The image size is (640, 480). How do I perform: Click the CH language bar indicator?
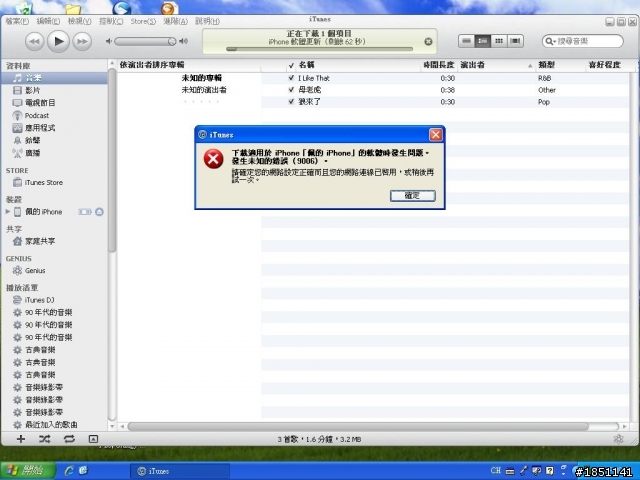click(496, 471)
